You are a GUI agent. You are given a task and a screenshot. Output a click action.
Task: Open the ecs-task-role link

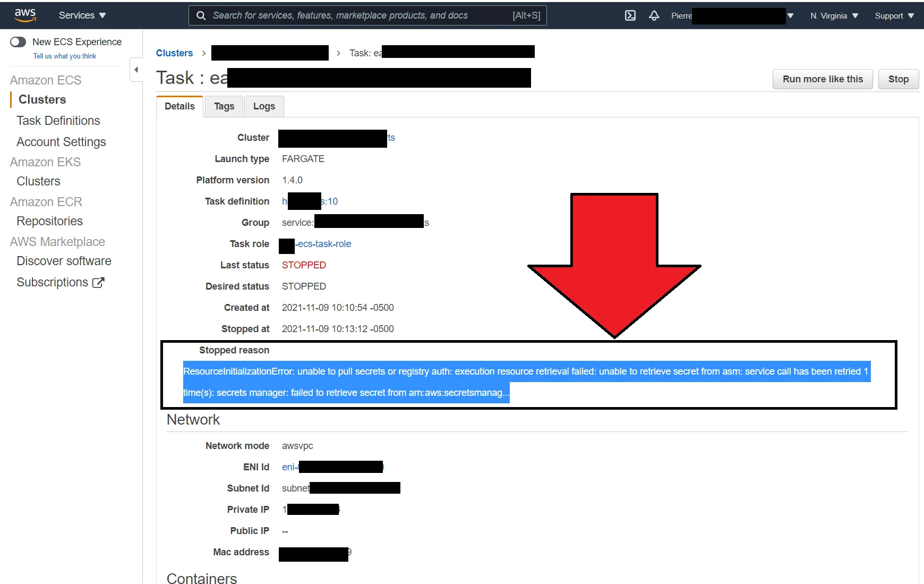coord(323,244)
